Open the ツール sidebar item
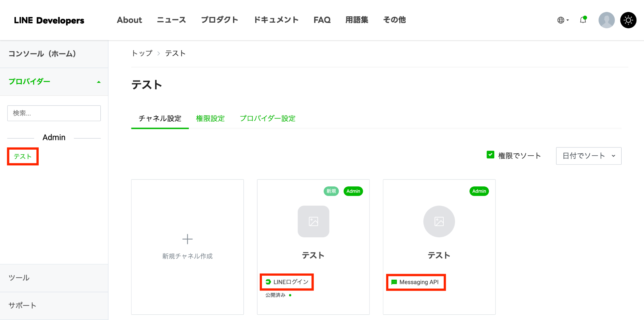 tap(54, 278)
